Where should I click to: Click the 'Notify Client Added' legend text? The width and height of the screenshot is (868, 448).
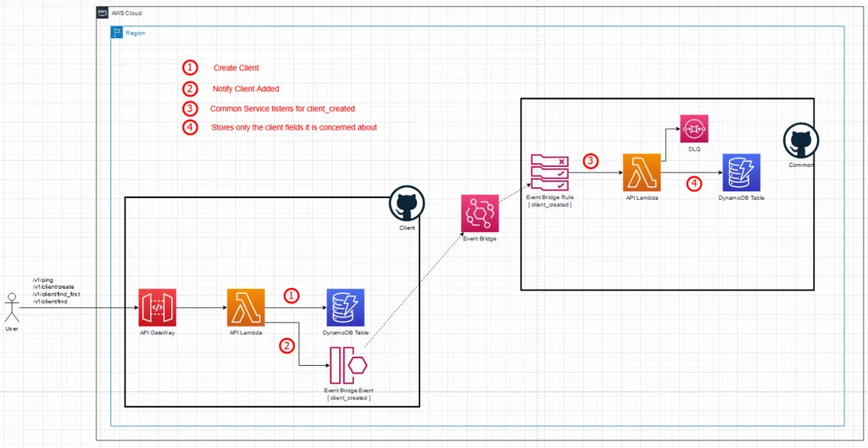coord(246,88)
